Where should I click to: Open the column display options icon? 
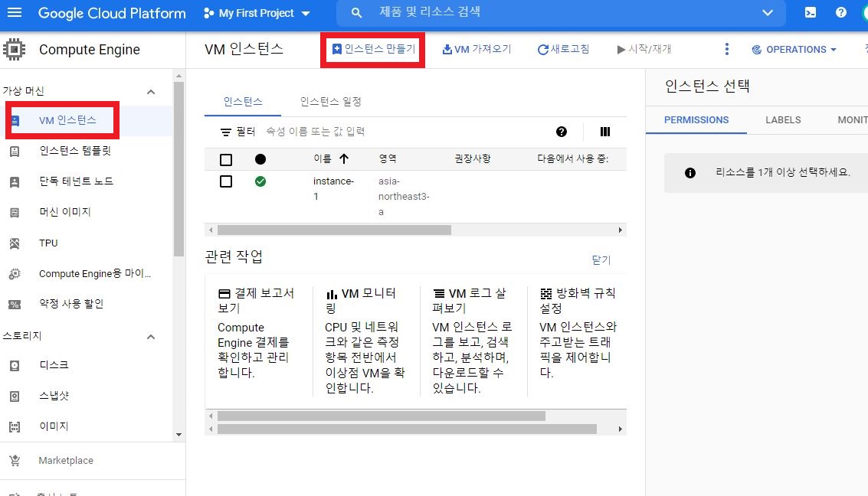[x=605, y=132]
